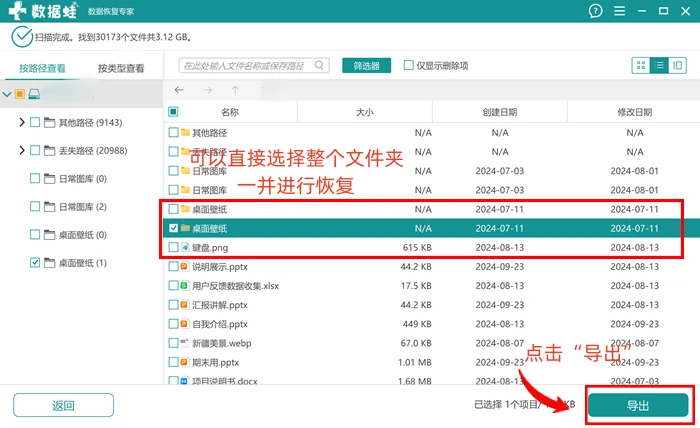Click the 449 KB size cell
The image size is (700, 428).
pyautogui.click(x=417, y=324)
